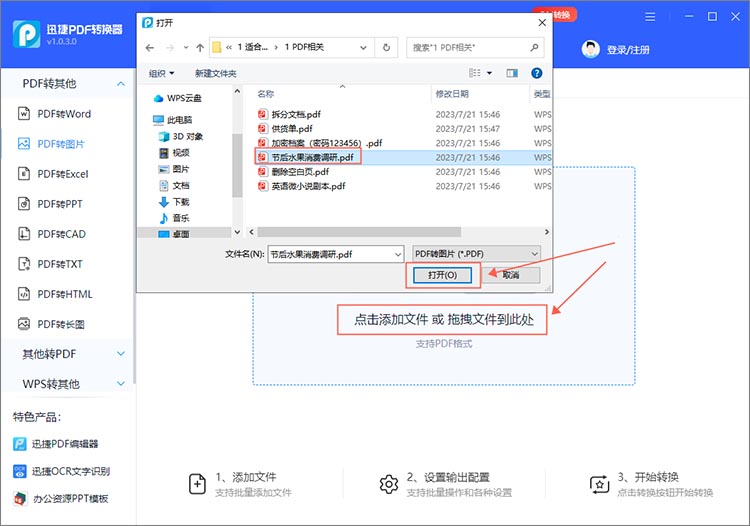Select 图片 folder in the tree
The height and width of the screenshot is (526, 750).
point(174,169)
